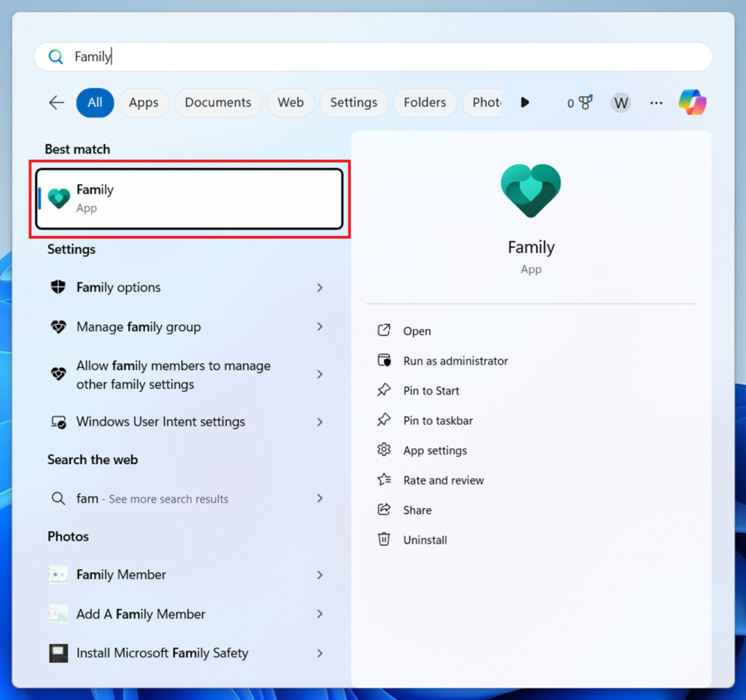
Task: Click the Open action for Family app
Action: (417, 331)
